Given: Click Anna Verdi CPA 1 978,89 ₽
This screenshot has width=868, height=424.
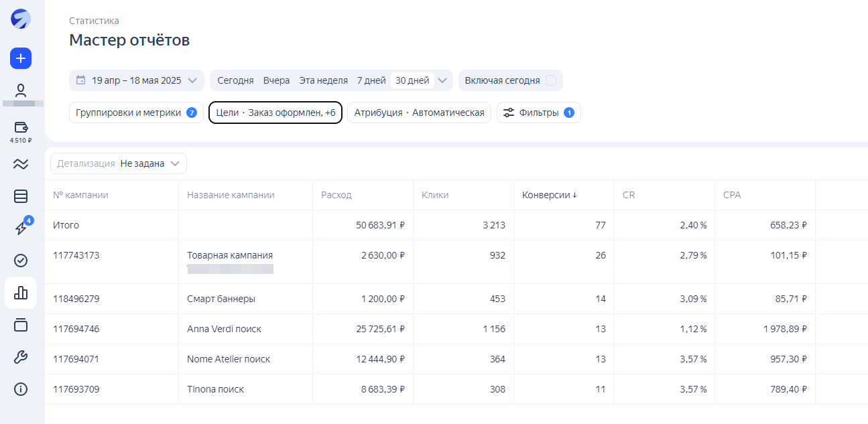Looking at the screenshot, I should (785, 329).
